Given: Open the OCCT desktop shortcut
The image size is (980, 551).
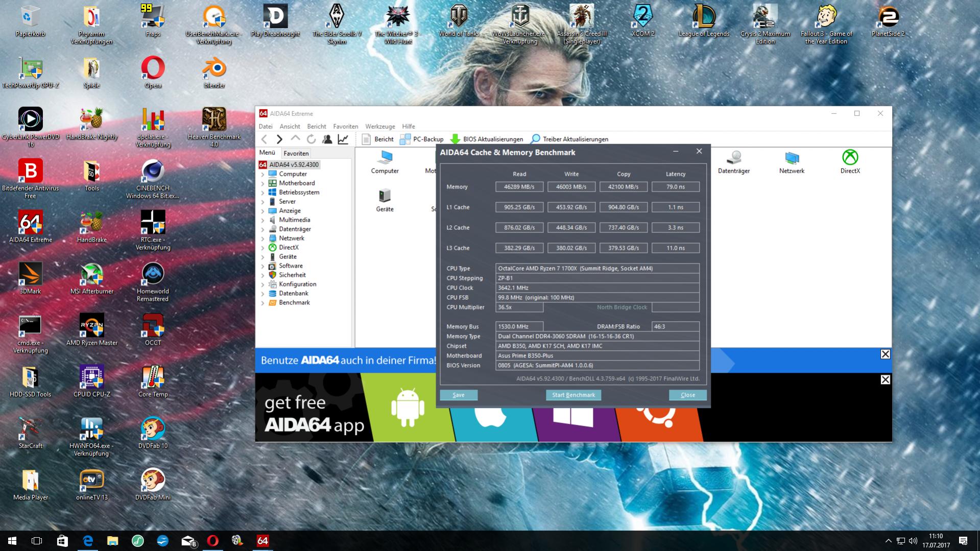Looking at the screenshot, I should coord(153,330).
